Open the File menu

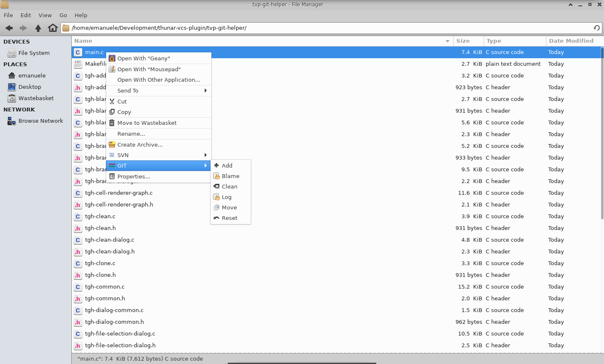[x=8, y=15]
